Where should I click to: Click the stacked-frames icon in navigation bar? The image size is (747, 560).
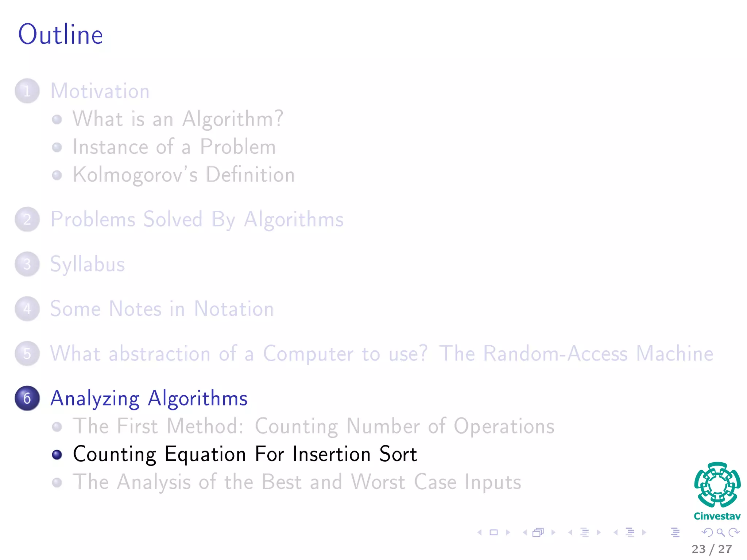pos(538,533)
